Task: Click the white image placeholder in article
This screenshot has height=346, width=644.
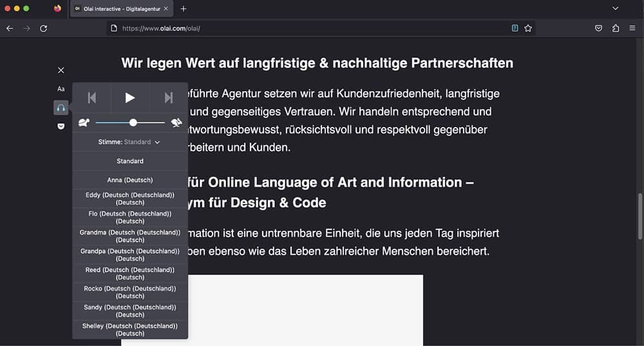Action: click(305, 311)
